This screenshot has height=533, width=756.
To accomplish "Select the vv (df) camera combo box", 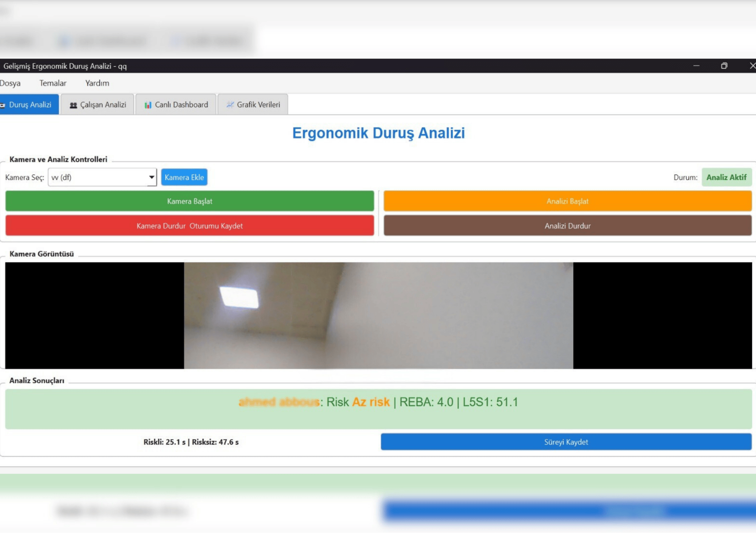I will [x=102, y=177].
